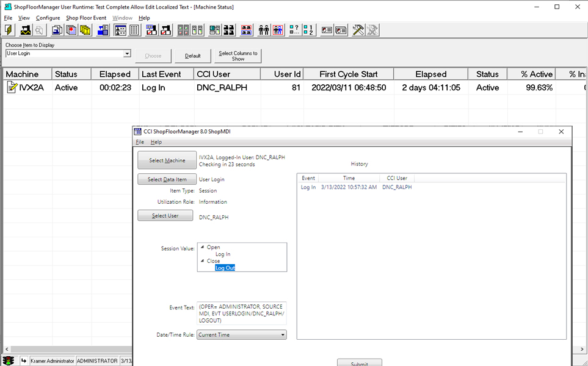Click the exit door toolbar icon
This screenshot has width=588, height=366.
click(x=9, y=30)
